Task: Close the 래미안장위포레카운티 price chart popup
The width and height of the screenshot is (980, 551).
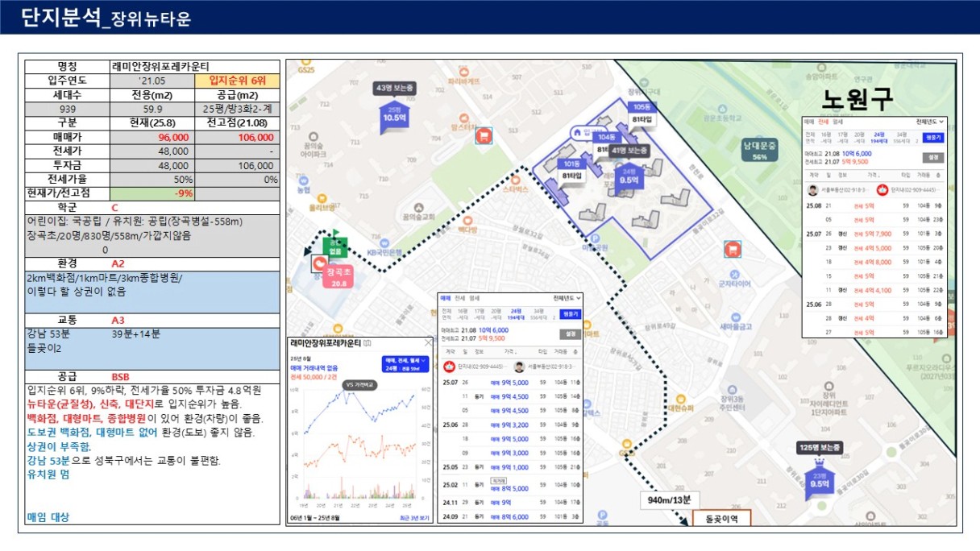Action: [428, 342]
